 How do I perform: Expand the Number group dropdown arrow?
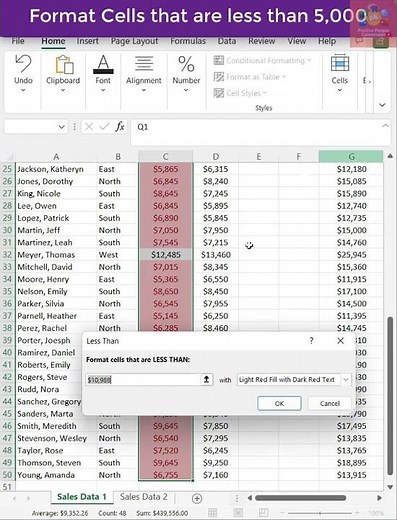(x=186, y=90)
